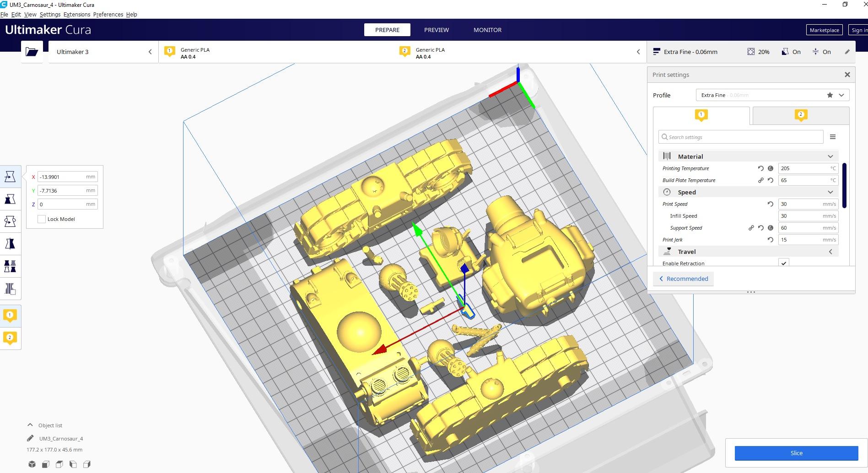Reset the Support Speed value
This screenshot has height=473, width=868.
coord(761,228)
